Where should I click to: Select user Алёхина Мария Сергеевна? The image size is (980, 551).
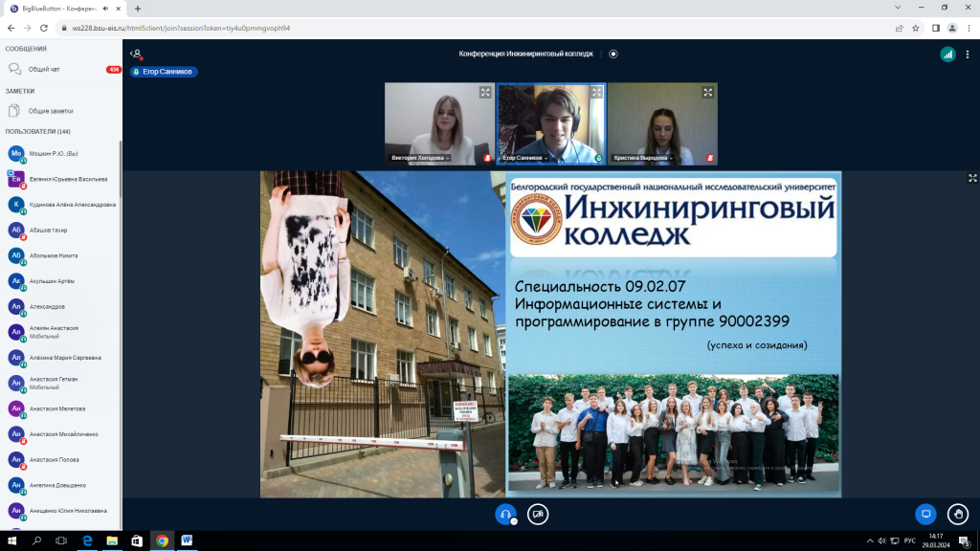point(60,358)
